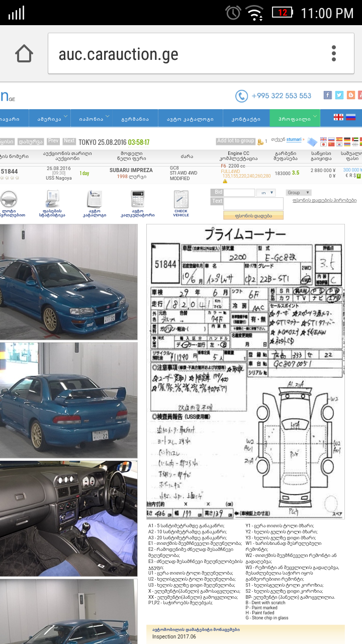This screenshot has height=644, width=362.
Task: Click the USS Nagoya auction text
Action: tap(59, 178)
